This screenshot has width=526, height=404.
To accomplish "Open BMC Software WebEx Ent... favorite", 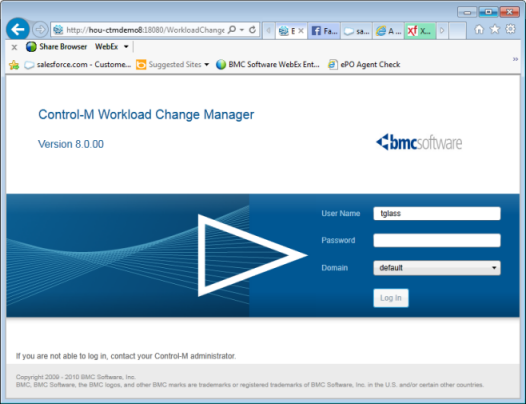I will 268,64.
